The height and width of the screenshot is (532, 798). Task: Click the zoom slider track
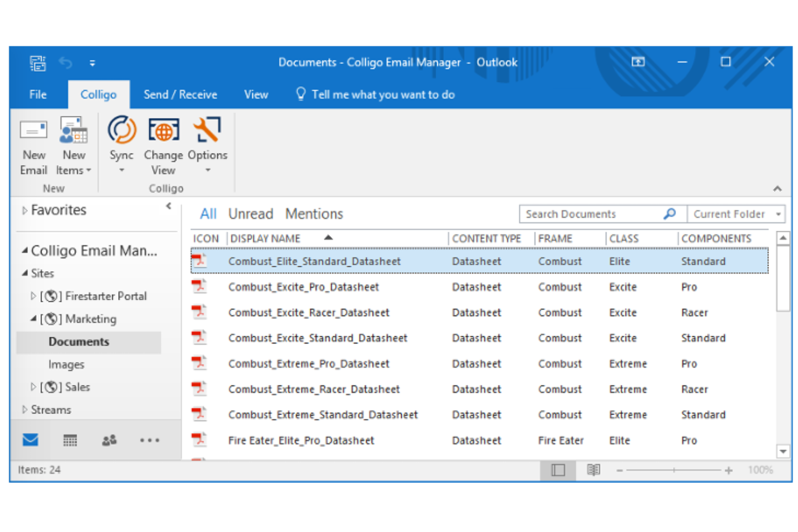[673, 471]
